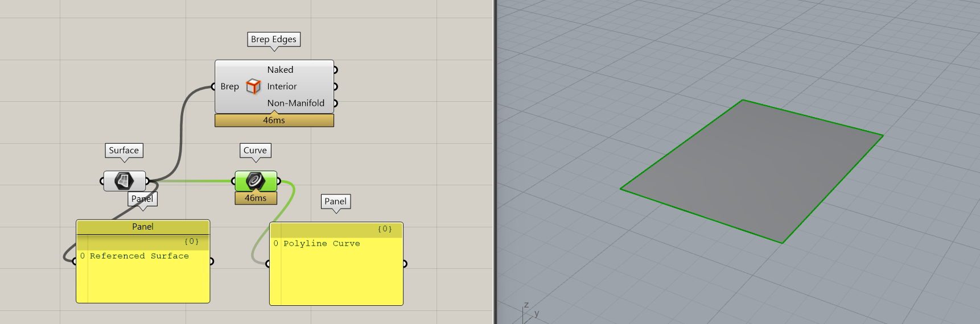Click the Interior output label
Viewport: 980px width, 324px height.
click(282, 86)
